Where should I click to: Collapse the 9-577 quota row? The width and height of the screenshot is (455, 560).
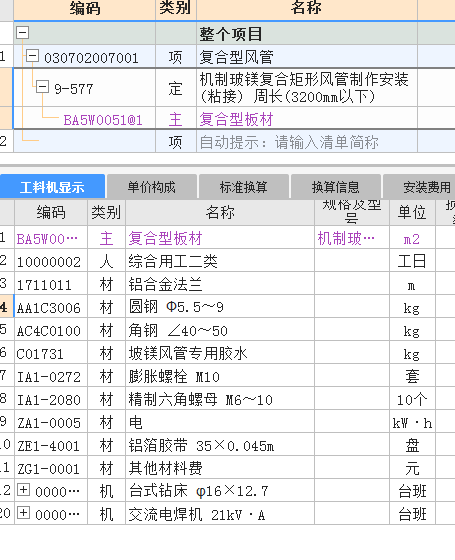pos(42,87)
